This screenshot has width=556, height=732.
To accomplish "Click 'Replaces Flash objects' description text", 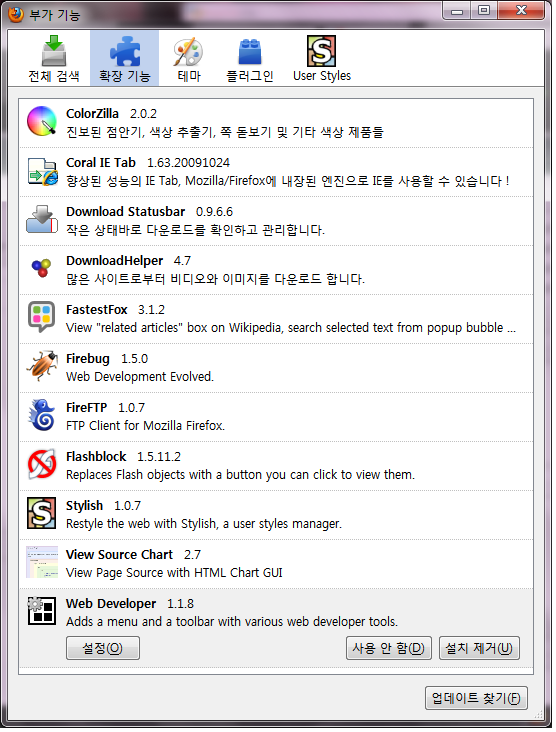I will tap(240, 475).
